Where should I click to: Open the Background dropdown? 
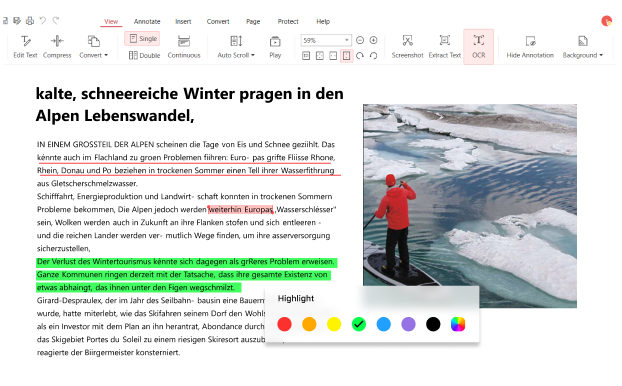582,47
